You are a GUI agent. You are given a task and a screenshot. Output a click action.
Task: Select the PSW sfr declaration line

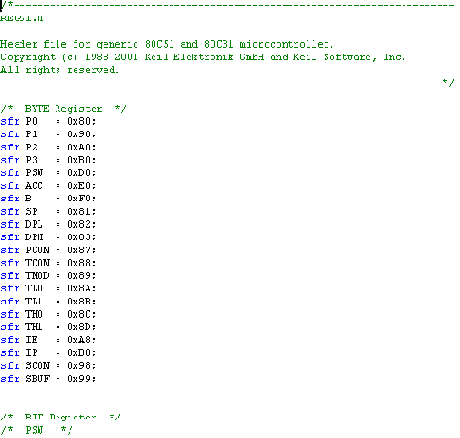(48, 173)
